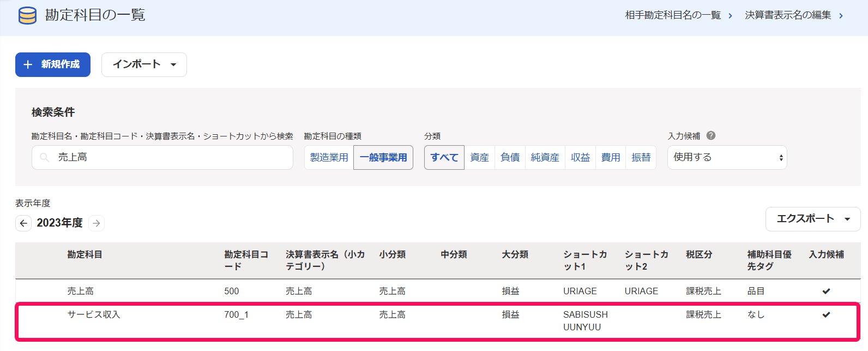Click 課税売上 in the サービス収入 row
Image resolution: width=868 pixels, height=351 pixels.
click(703, 314)
